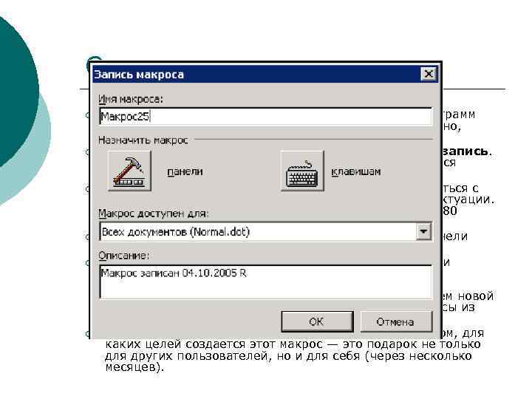Confirm with the OK button
Screen dimensions: 532x399
tap(317, 321)
